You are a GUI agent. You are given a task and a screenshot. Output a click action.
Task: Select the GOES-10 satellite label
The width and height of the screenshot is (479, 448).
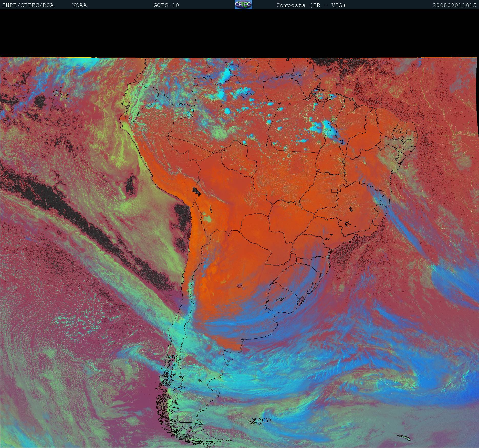166,5
